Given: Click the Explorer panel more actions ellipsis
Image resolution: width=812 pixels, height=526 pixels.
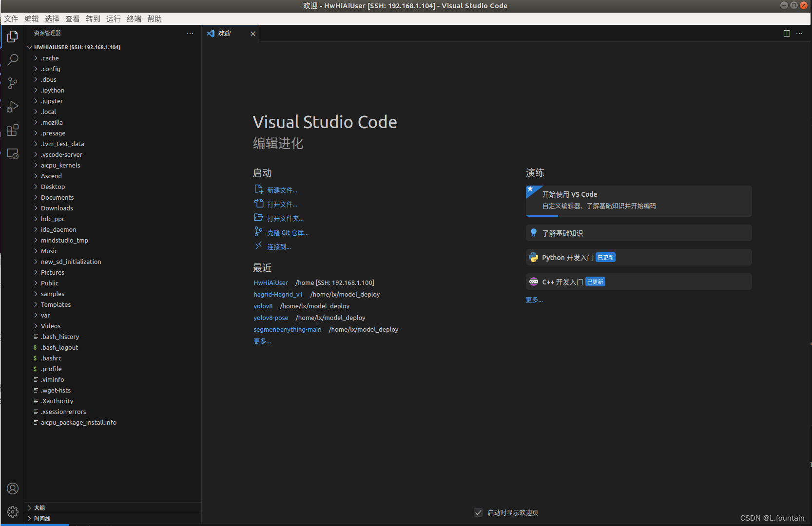Looking at the screenshot, I should tap(190, 33).
